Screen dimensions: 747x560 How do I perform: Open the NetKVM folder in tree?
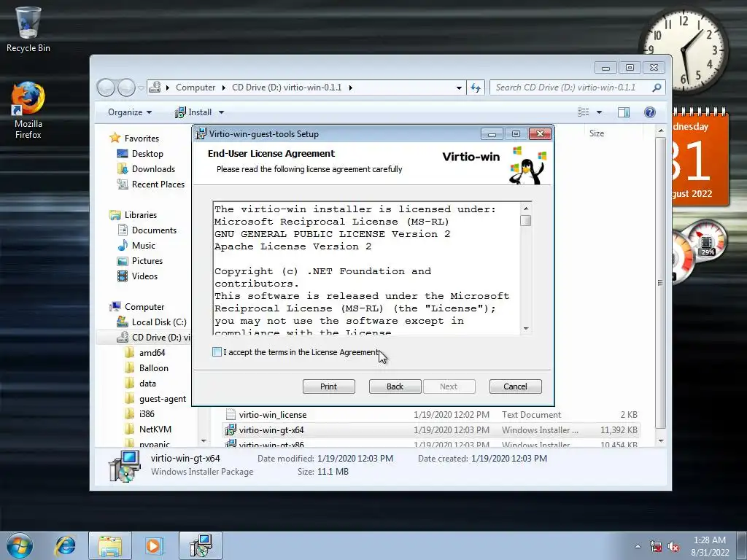(x=155, y=429)
